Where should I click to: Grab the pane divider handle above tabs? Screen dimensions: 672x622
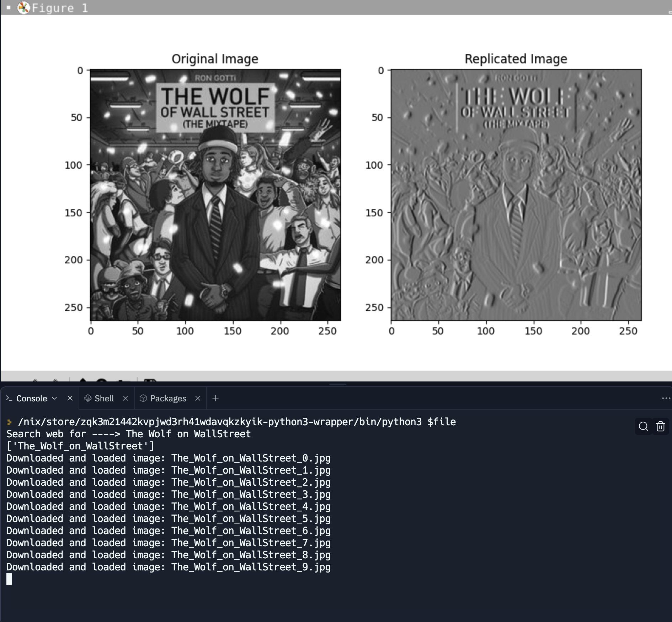[337, 384]
